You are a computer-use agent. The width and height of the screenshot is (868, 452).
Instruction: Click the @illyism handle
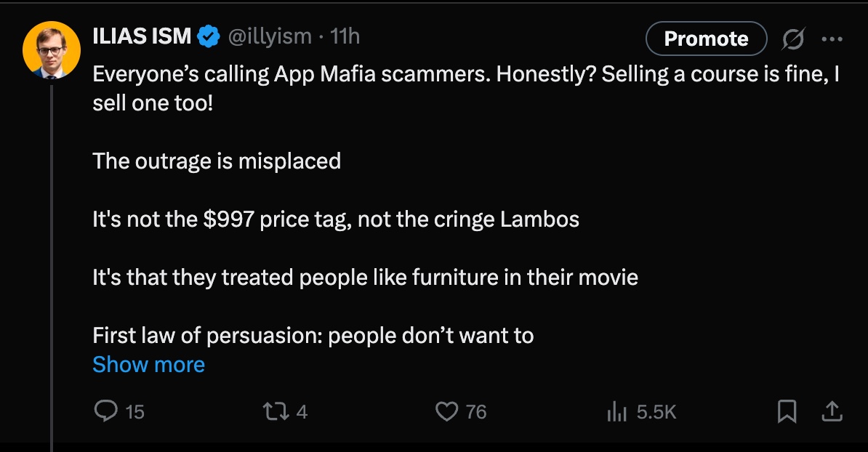270,36
